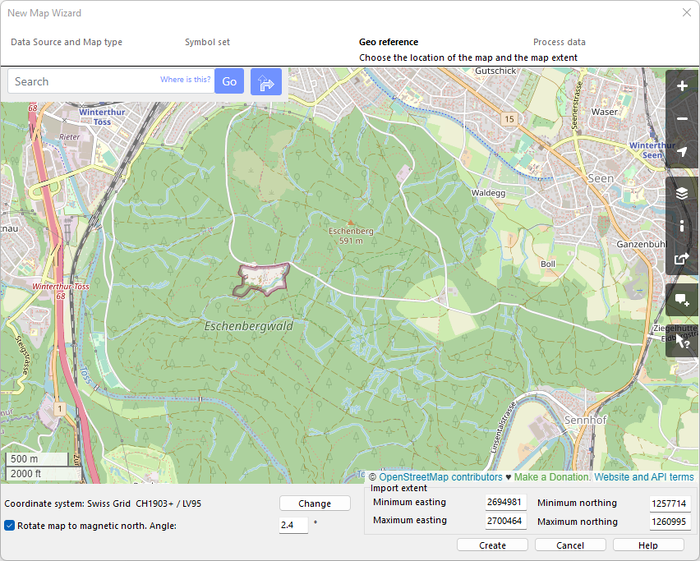
Task: Go to Data Source and Map type step
Action: [67, 42]
